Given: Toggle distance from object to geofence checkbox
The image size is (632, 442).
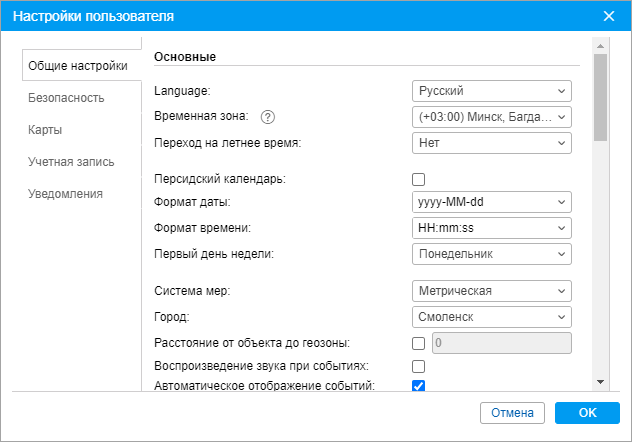Looking at the screenshot, I should point(419,344).
